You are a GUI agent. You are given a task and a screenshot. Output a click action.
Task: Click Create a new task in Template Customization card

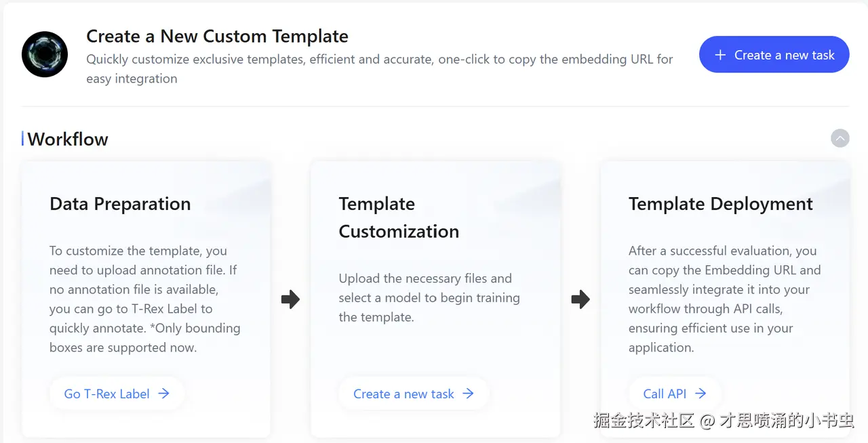pos(414,394)
